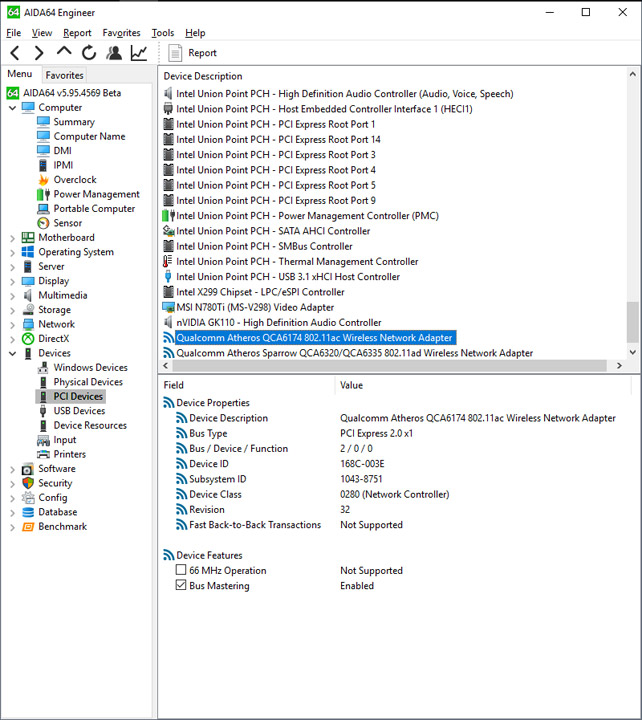642x720 pixels.
Task: Open the File menu
Action: [13, 33]
